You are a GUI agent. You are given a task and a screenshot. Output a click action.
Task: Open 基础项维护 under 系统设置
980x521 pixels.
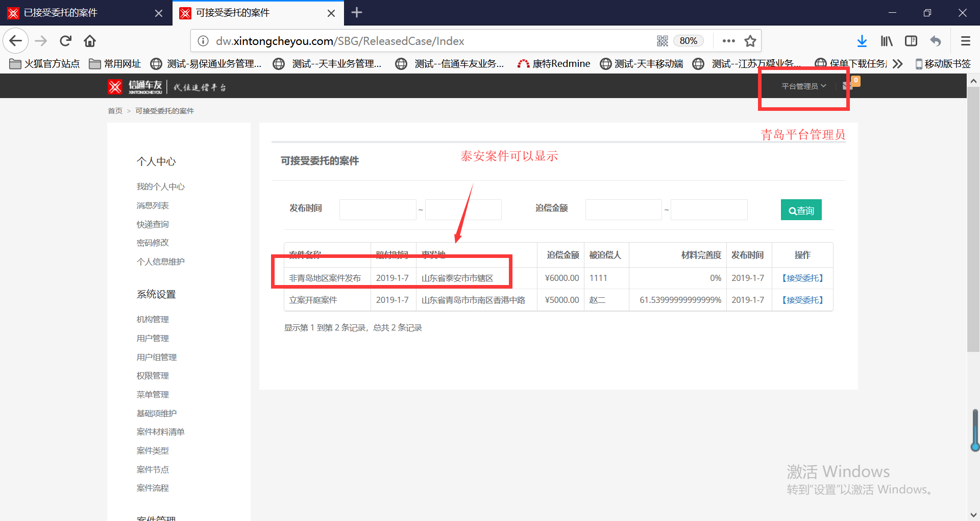[156, 413]
